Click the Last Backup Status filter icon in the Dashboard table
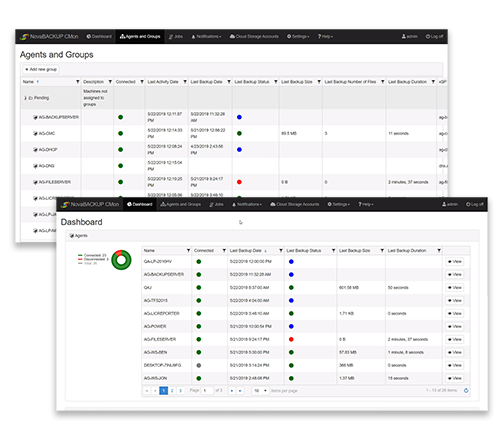This screenshot has width=500, height=444. (x=333, y=250)
